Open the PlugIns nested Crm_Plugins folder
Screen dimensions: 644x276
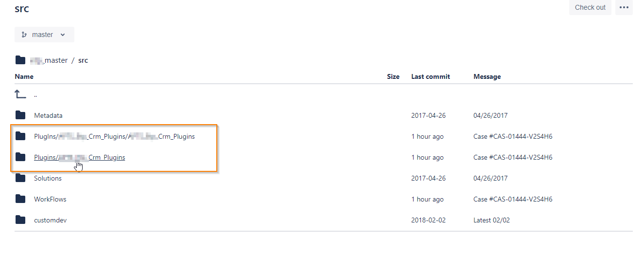click(114, 136)
